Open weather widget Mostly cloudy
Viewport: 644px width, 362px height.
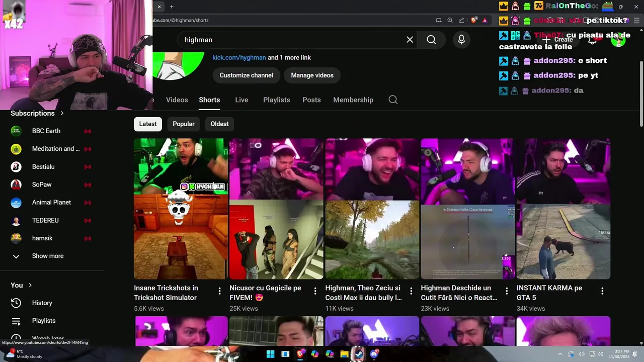pos(24,354)
